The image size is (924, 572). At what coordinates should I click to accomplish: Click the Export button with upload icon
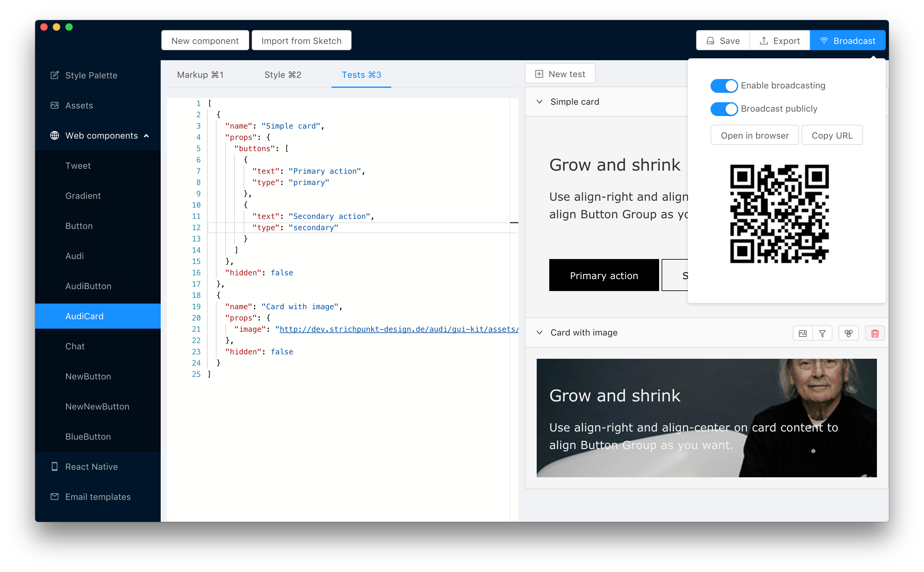(x=779, y=40)
